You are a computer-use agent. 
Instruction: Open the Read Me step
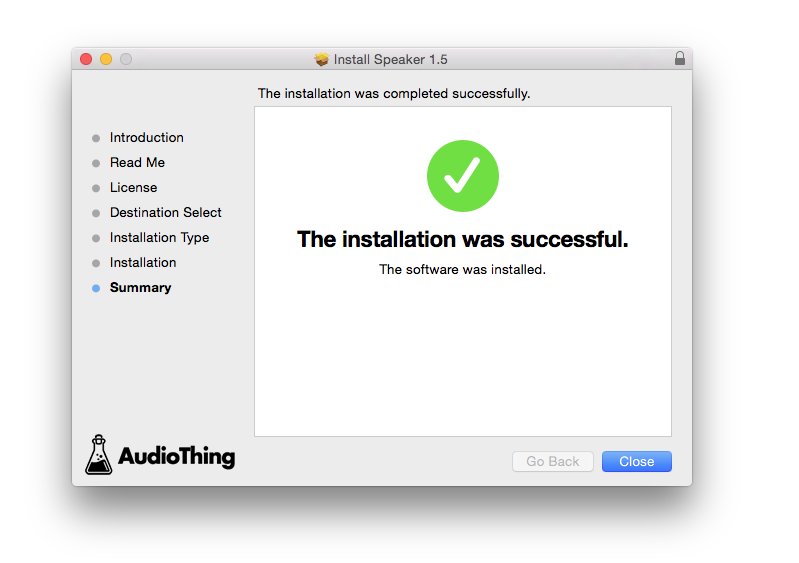tap(137, 163)
